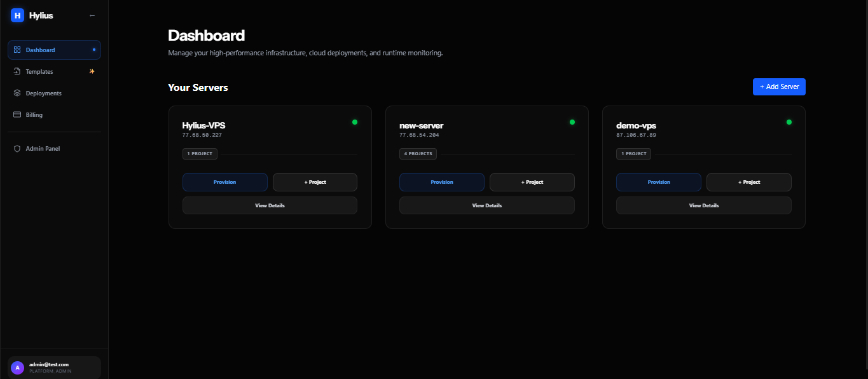Click the demo-vps server name

pyautogui.click(x=637, y=125)
